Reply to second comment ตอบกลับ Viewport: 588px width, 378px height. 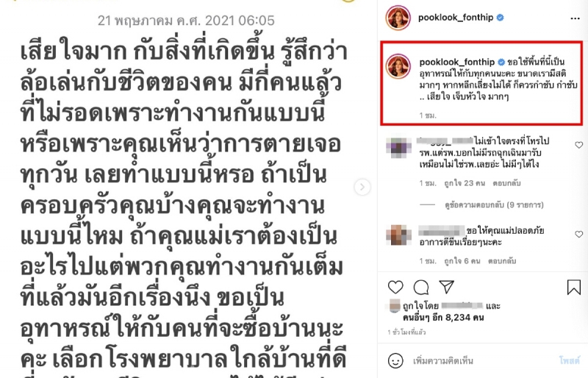click(502, 261)
